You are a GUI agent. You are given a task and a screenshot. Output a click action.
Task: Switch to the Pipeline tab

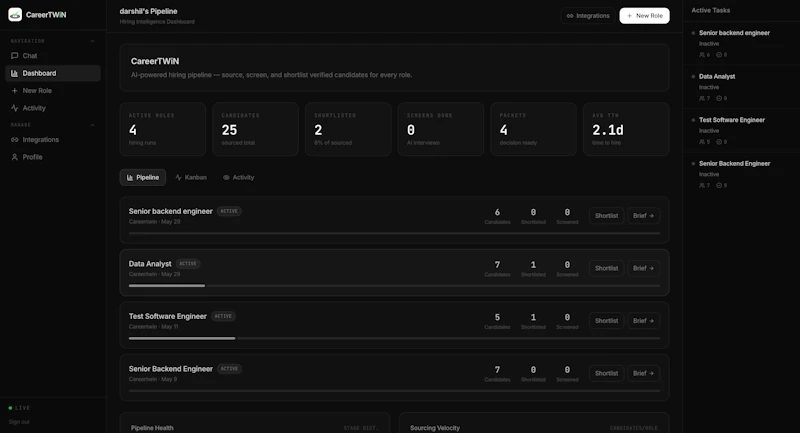[x=143, y=177]
